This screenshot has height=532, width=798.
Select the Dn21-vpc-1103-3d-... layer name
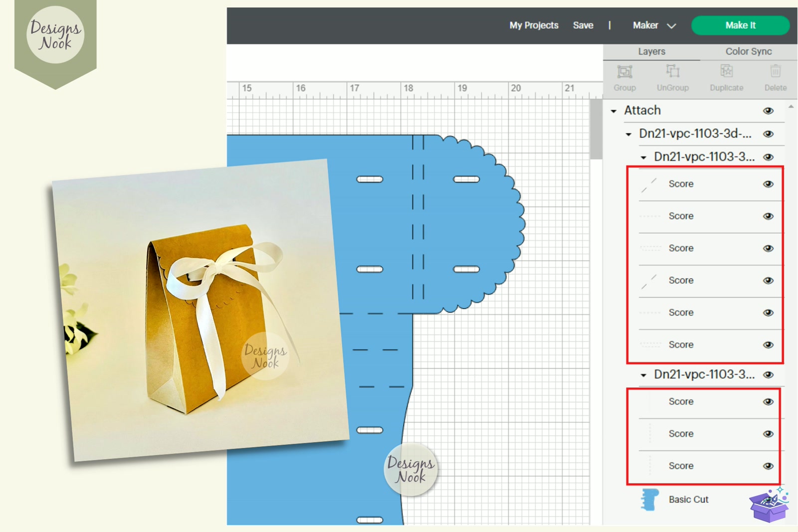coord(695,134)
